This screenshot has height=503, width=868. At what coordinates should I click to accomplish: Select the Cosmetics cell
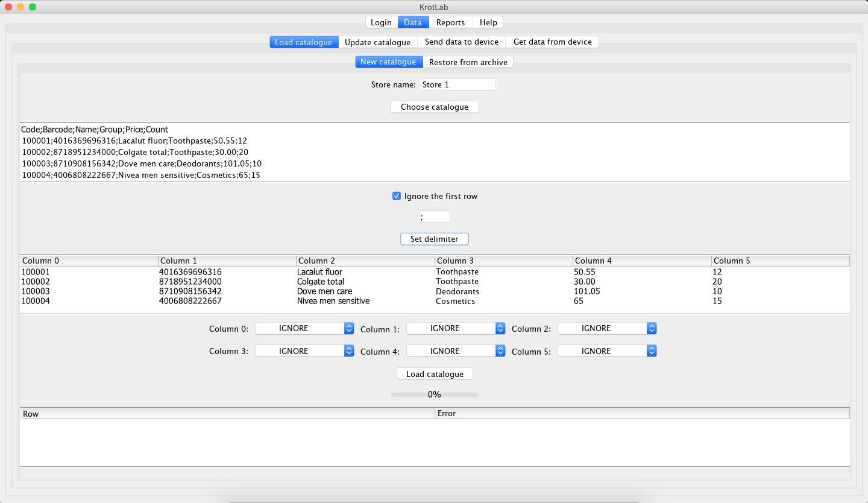tap(504, 301)
